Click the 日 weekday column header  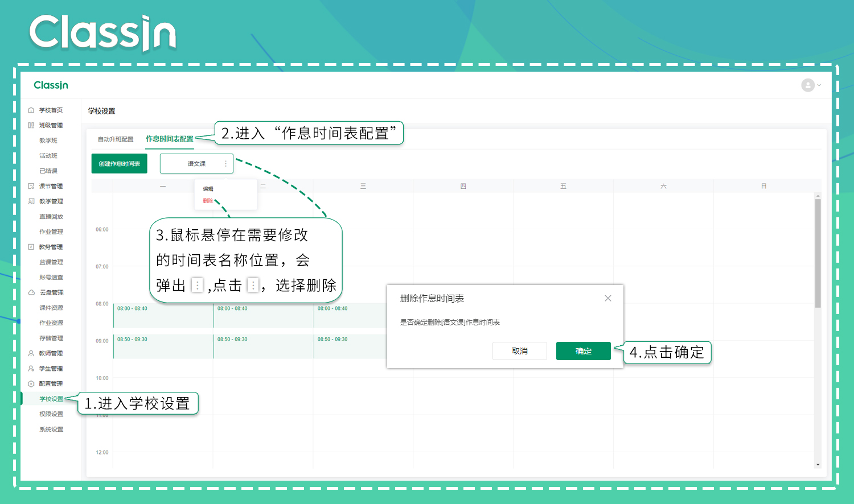[763, 186]
